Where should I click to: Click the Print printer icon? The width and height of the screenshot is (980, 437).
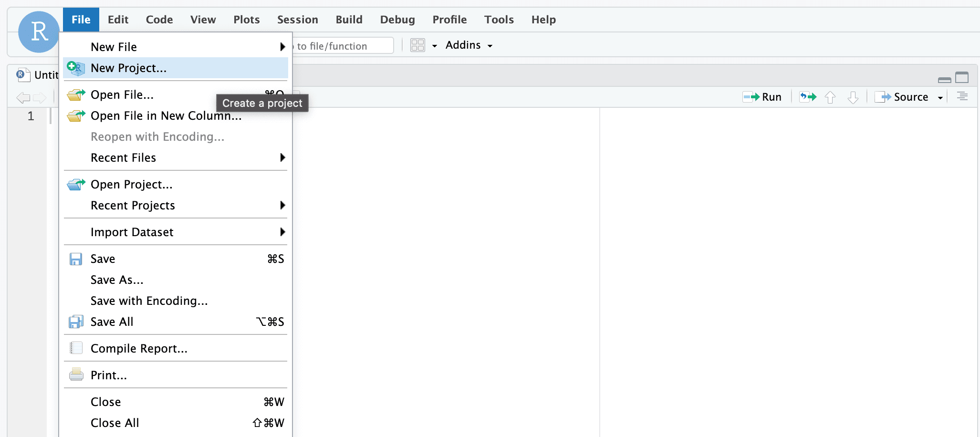[x=76, y=375]
